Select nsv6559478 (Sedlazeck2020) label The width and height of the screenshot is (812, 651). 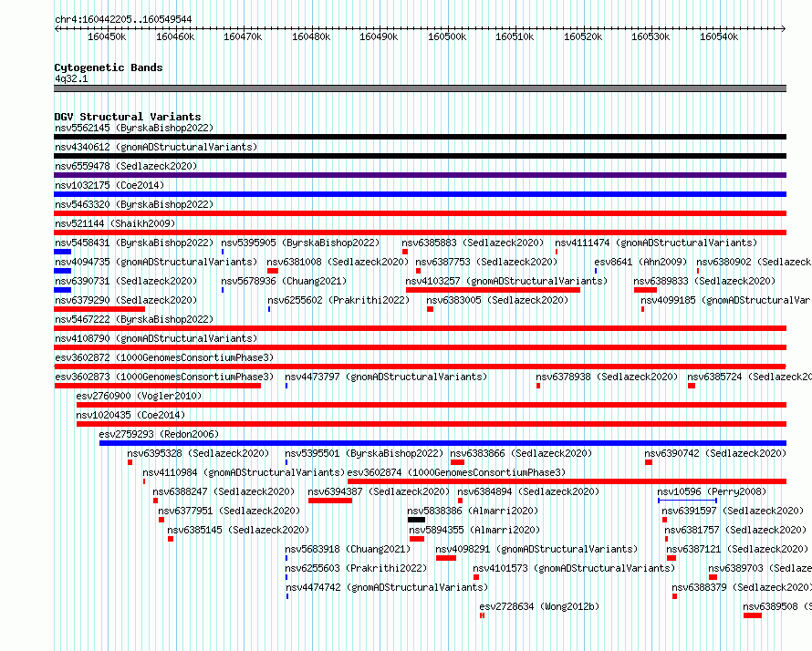point(126,166)
